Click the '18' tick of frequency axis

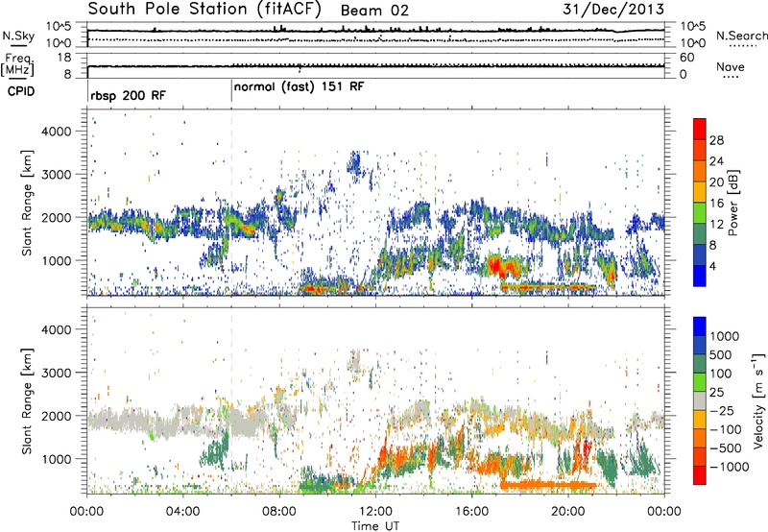(x=64, y=58)
